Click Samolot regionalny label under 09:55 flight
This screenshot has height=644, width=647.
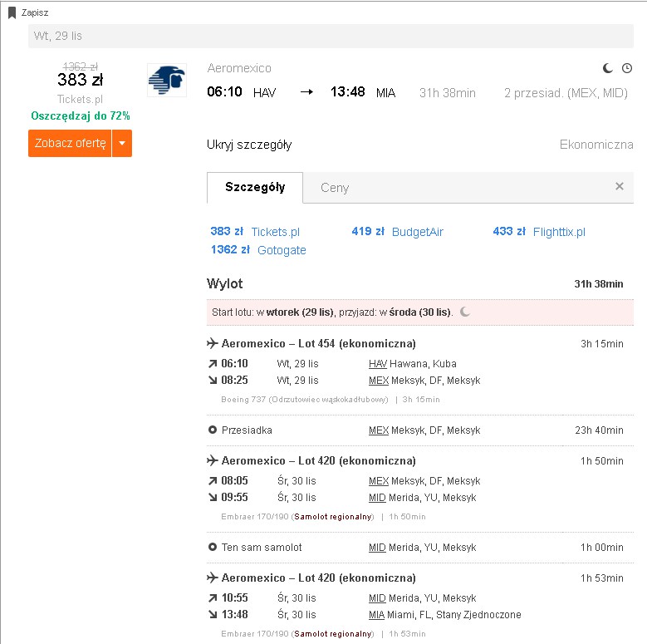pyautogui.click(x=333, y=516)
